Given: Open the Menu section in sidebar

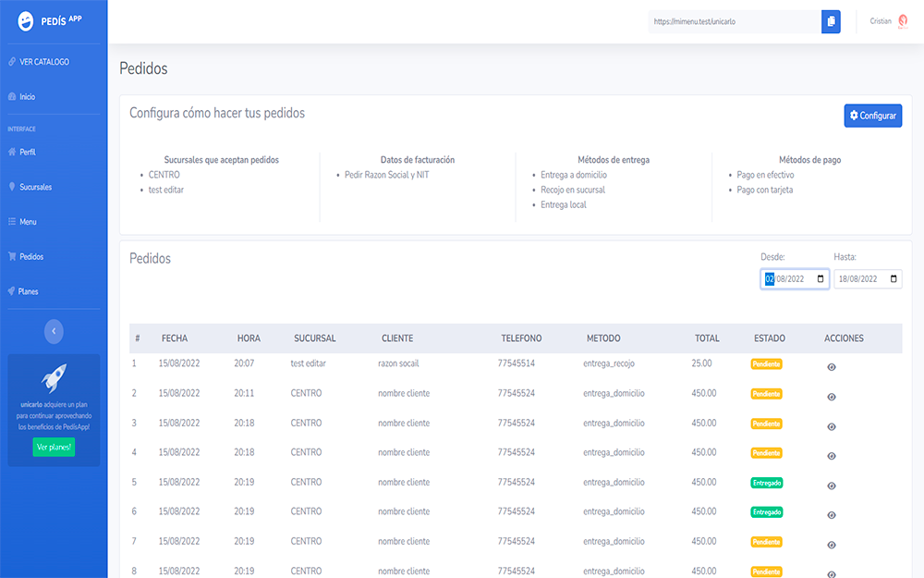Looking at the screenshot, I should coord(28,222).
